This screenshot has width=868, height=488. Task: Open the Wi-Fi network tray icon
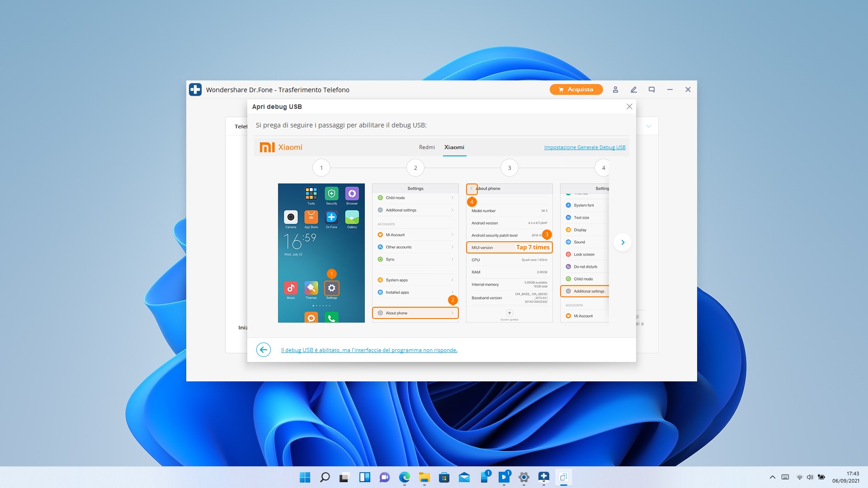pyautogui.click(x=799, y=477)
